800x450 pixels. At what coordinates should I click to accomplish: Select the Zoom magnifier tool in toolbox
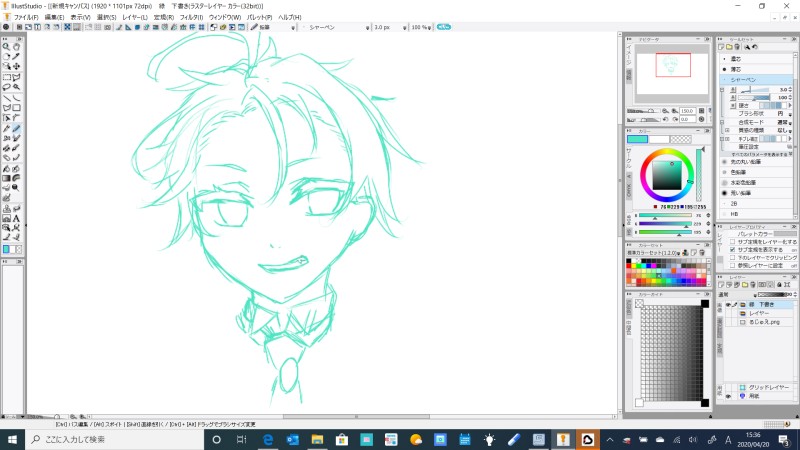coord(6,47)
